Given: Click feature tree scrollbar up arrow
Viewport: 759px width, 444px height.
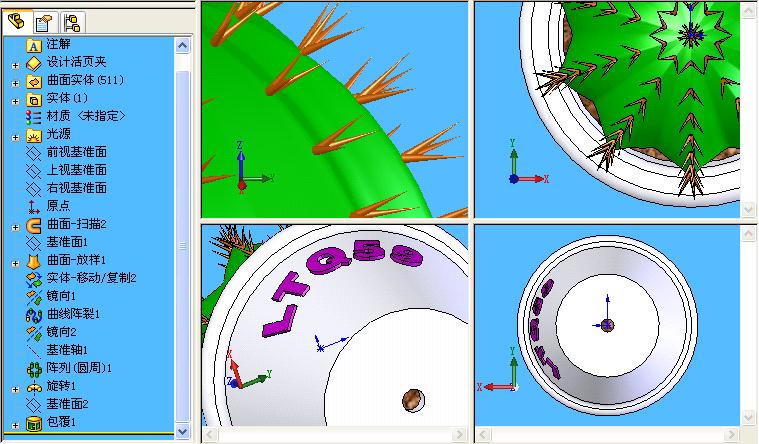Looking at the screenshot, I should tap(182, 46).
